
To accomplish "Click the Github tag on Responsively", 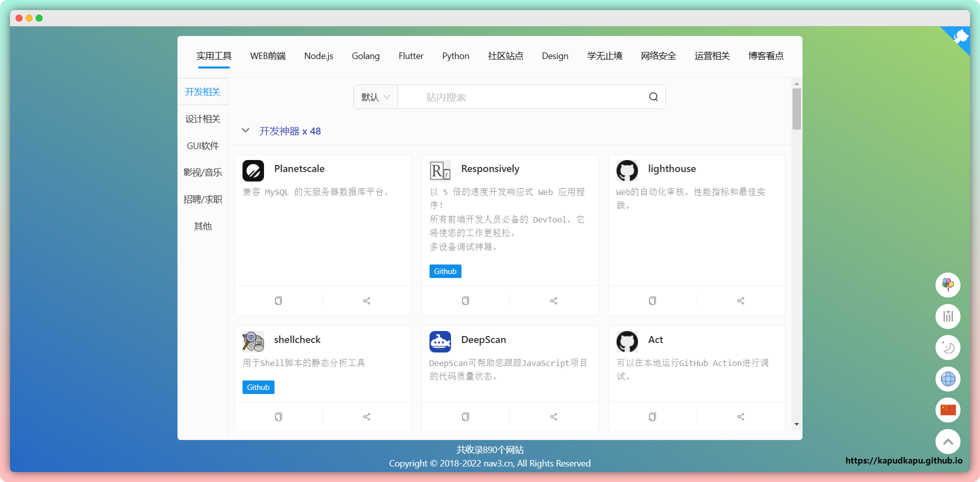I will tap(445, 271).
